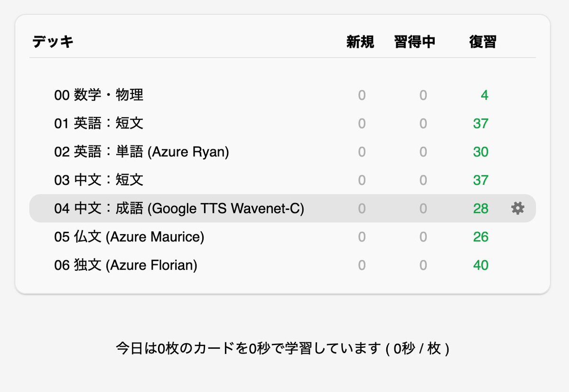Open the 06 独文 (Azure Florian) deck
This screenshot has height=392, width=569.
(126, 265)
